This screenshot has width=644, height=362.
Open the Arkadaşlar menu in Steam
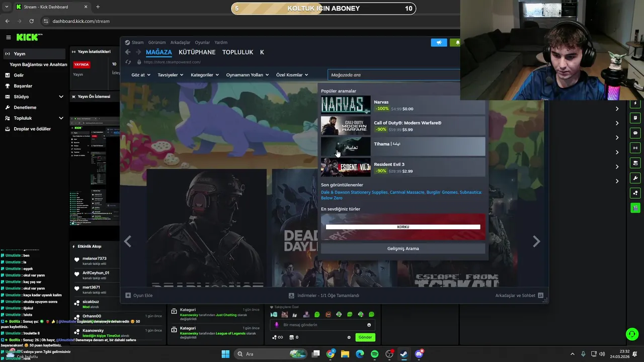(x=180, y=43)
